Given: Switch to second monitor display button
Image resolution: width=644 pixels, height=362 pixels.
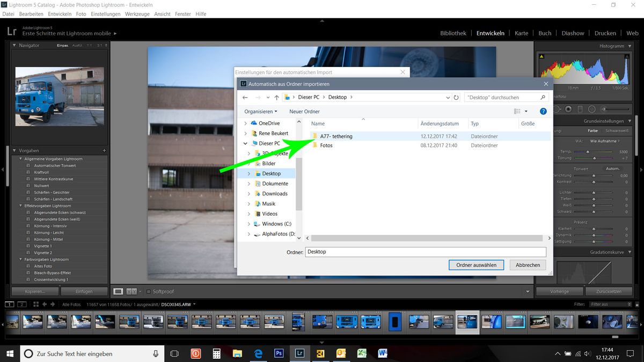Looking at the screenshot, I should [22, 304].
